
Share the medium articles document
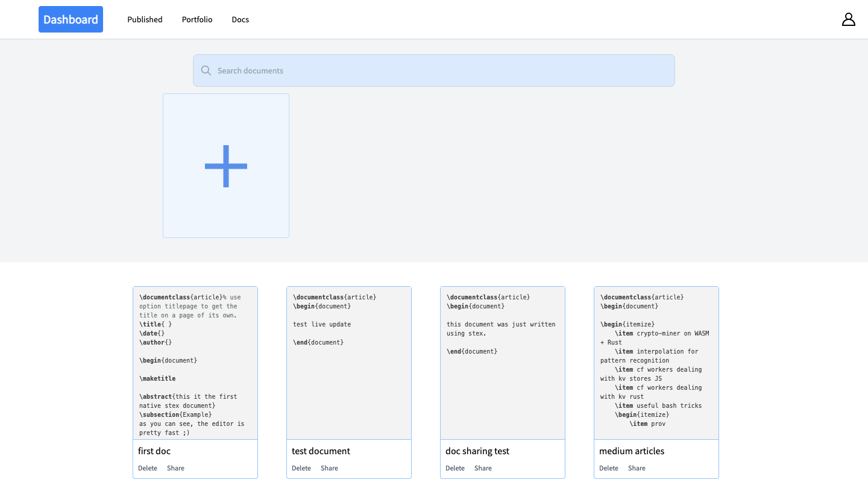click(x=637, y=468)
